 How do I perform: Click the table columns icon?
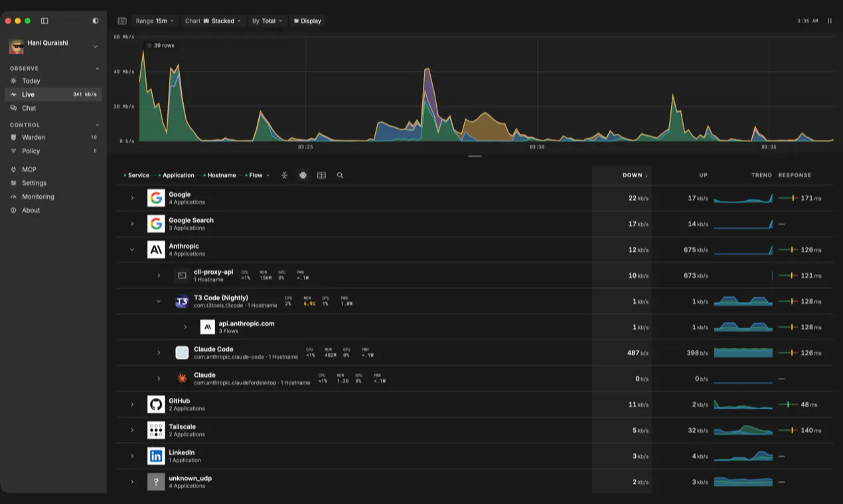pos(321,175)
